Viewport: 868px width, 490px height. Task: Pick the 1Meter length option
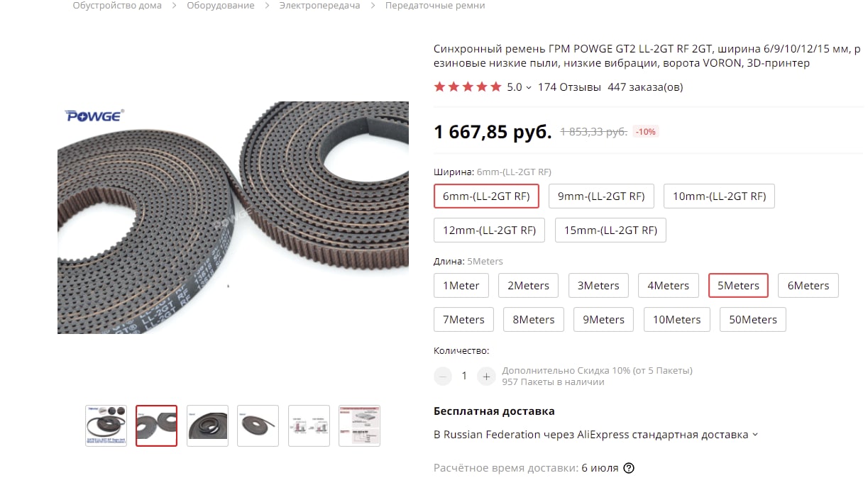point(461,286)
